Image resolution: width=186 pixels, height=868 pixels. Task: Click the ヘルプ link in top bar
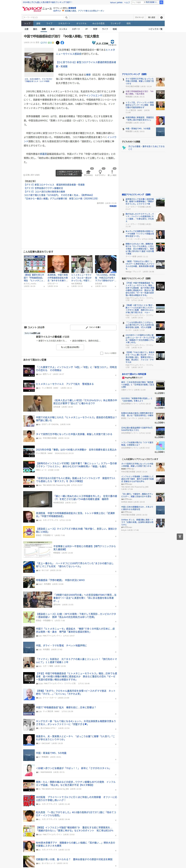(127, 2)
